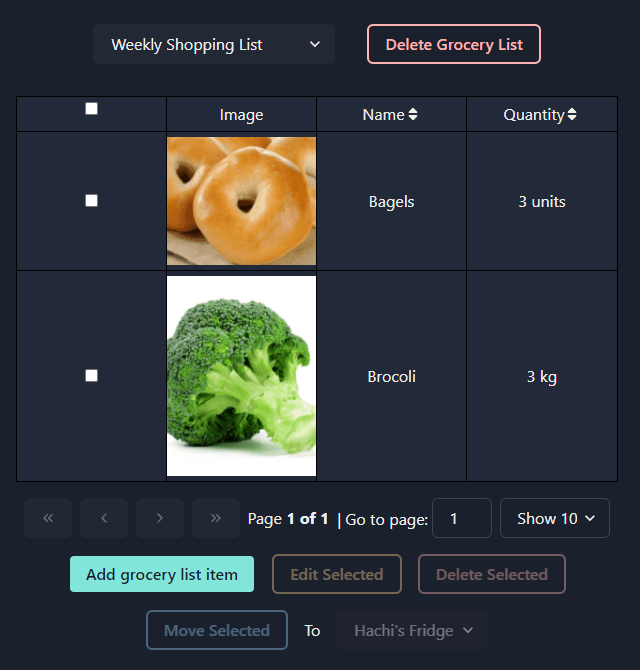Click the next page arrow
640x670 pixels.
pos(160,518)
